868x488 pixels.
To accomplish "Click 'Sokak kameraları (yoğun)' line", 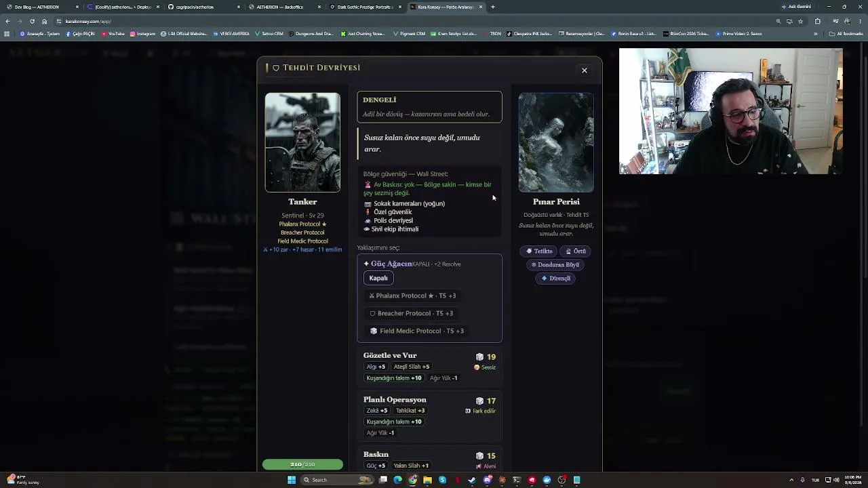I will [404, 203].
